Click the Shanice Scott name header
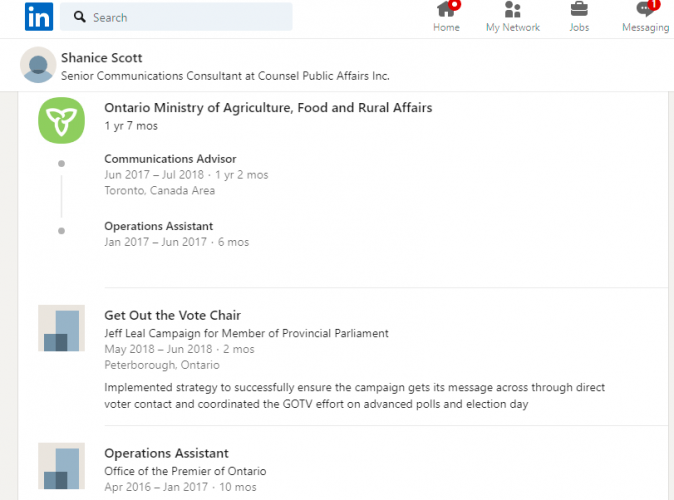 [x=101, y=58]
